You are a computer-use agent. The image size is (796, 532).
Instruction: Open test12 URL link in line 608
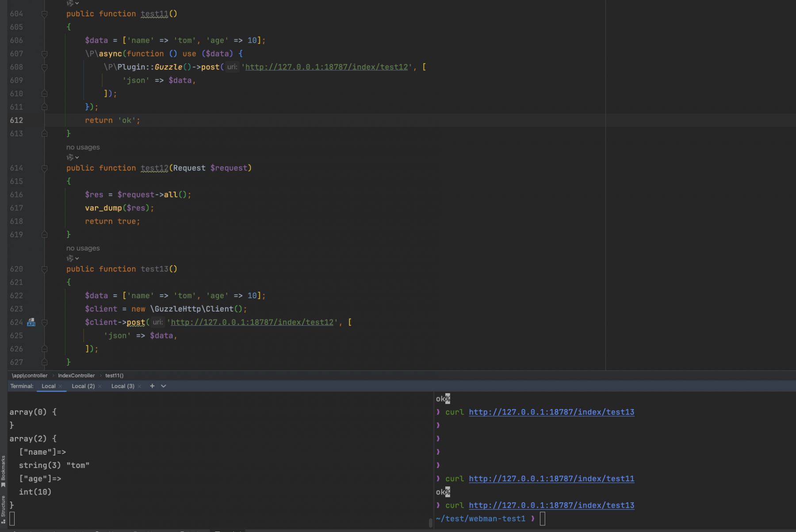point(327,67)
